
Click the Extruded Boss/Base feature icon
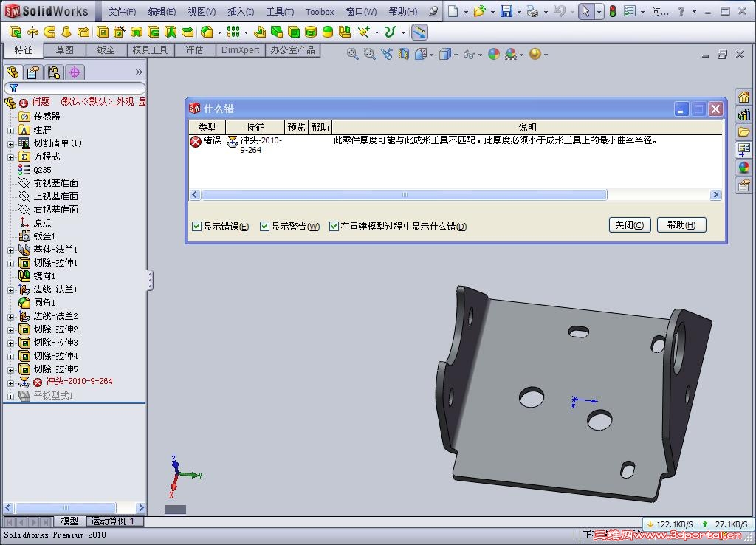click(15, 32)
